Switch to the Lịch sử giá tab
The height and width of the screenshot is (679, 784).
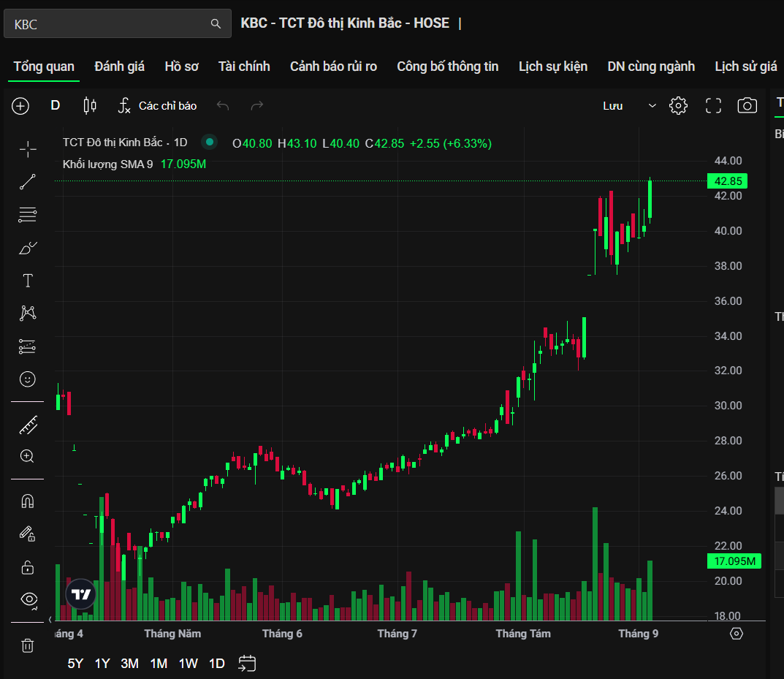[746, 67]
